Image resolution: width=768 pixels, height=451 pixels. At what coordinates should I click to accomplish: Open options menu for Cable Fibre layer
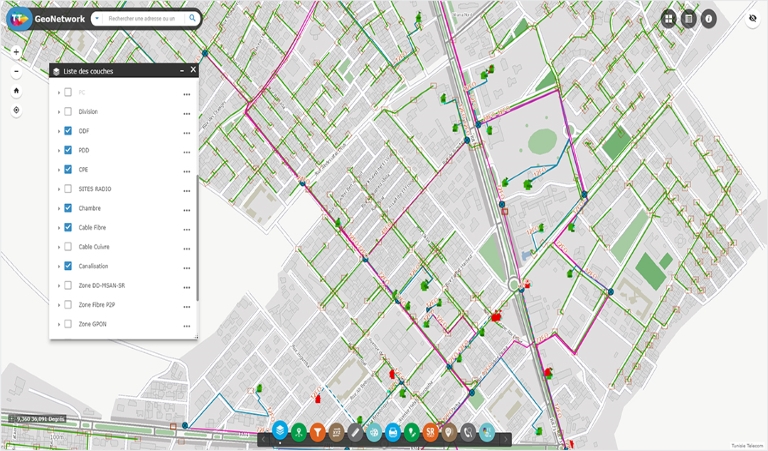(187, 229)
